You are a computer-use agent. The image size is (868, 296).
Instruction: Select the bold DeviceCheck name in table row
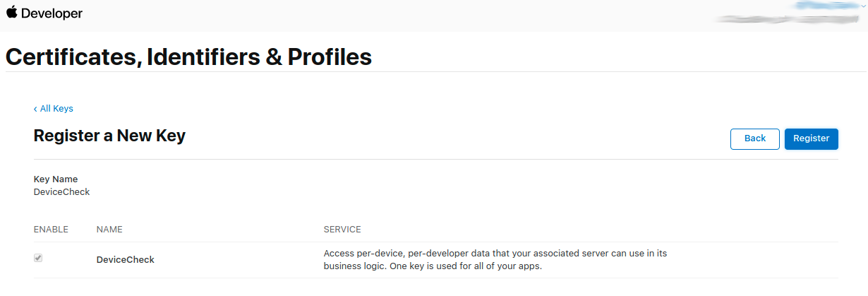[125, 260]
